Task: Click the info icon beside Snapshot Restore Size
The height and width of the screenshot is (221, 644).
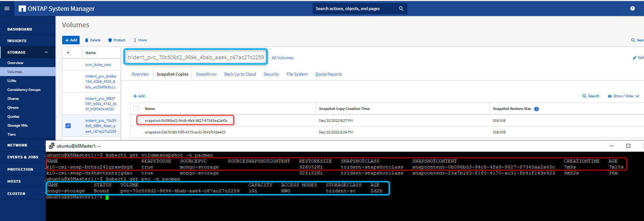Action: click(536, 109)
